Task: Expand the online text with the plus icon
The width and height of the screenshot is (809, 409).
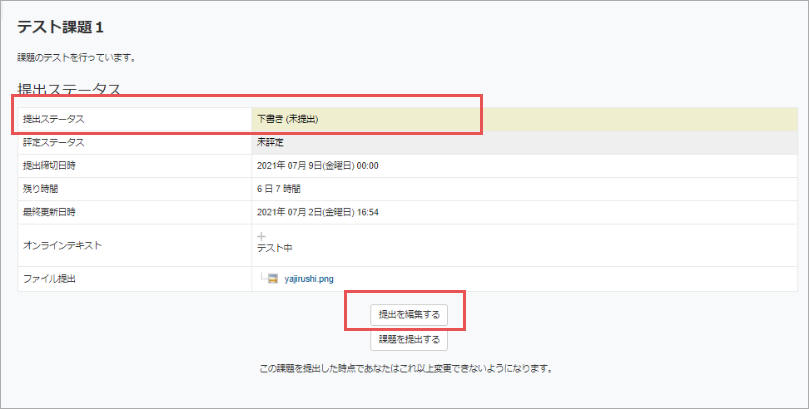Action: (261, 236)
